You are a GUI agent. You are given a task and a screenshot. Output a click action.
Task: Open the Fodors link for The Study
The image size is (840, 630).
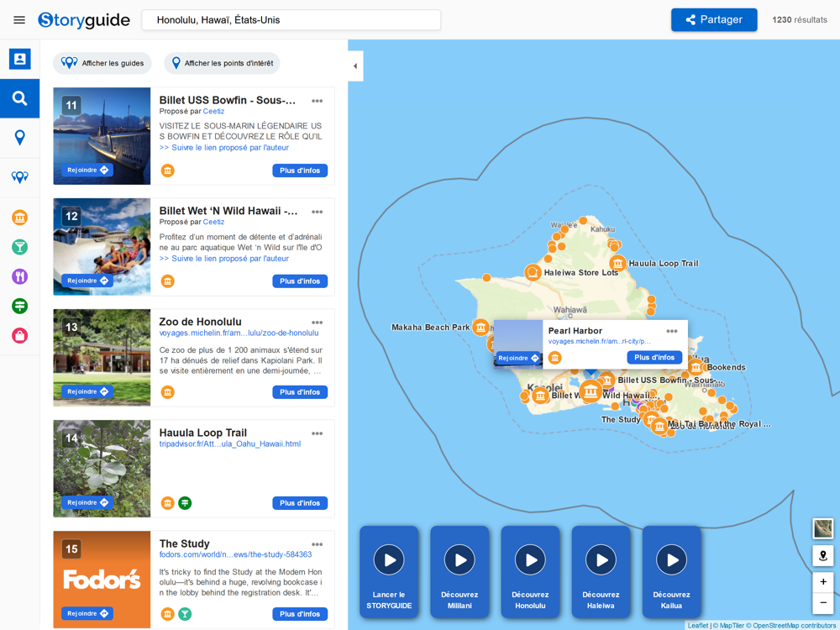pyautogui.click(x=235, y=554)
